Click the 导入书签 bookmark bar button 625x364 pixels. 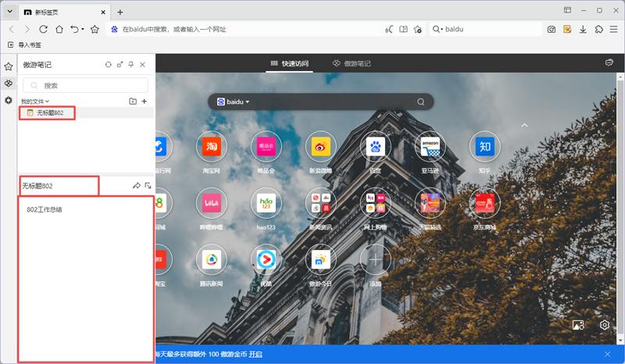[x=24, y=45]
